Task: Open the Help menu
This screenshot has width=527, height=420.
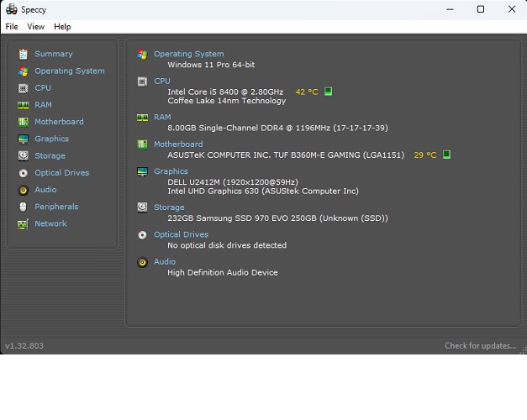Action: [x=62, y=27]
